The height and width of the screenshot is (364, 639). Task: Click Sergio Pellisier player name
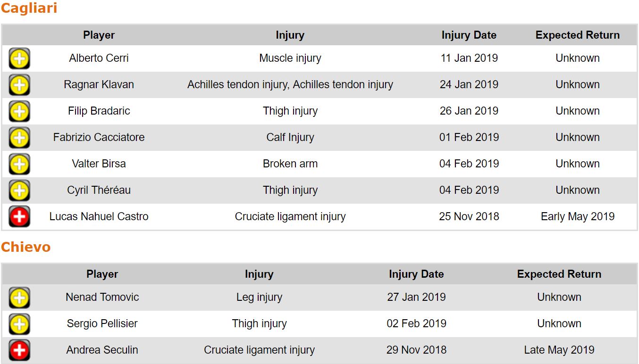coord(102,324)
